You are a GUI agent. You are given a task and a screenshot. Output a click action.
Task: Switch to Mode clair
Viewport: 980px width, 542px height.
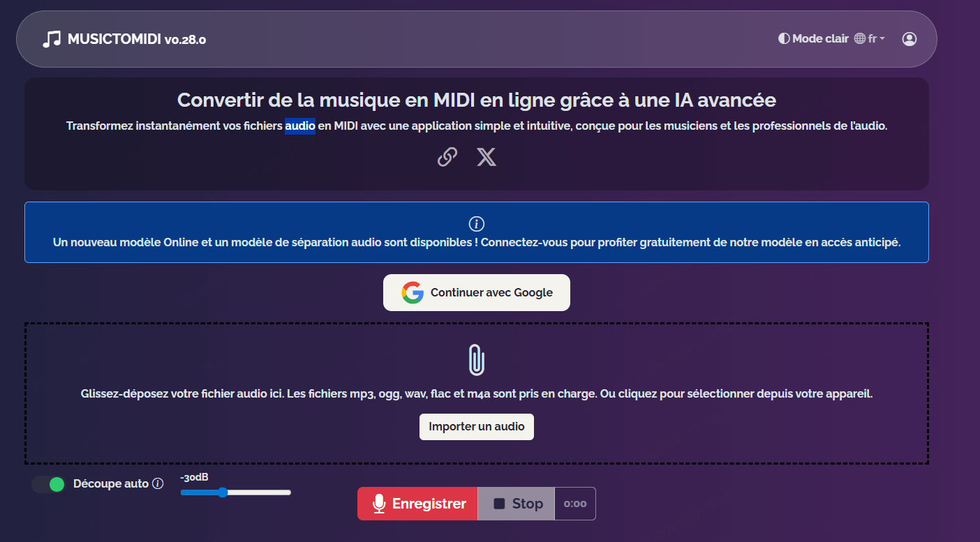tap(812, 38)
